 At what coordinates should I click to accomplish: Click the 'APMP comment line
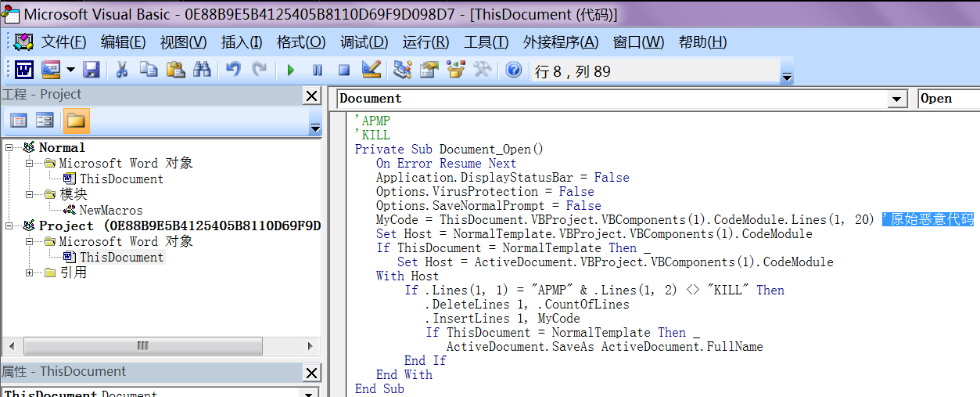(x=372, y=121)
